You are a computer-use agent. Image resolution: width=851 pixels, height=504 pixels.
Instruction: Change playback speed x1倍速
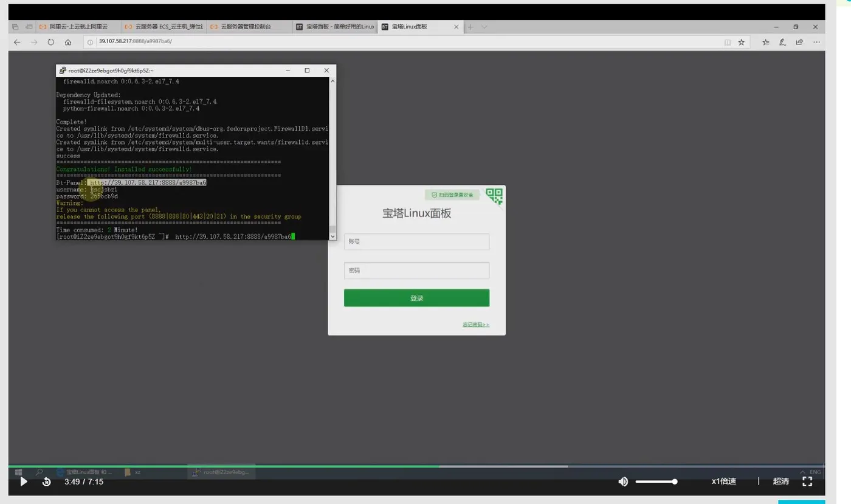pyautogui.click(x=724, y=482)
